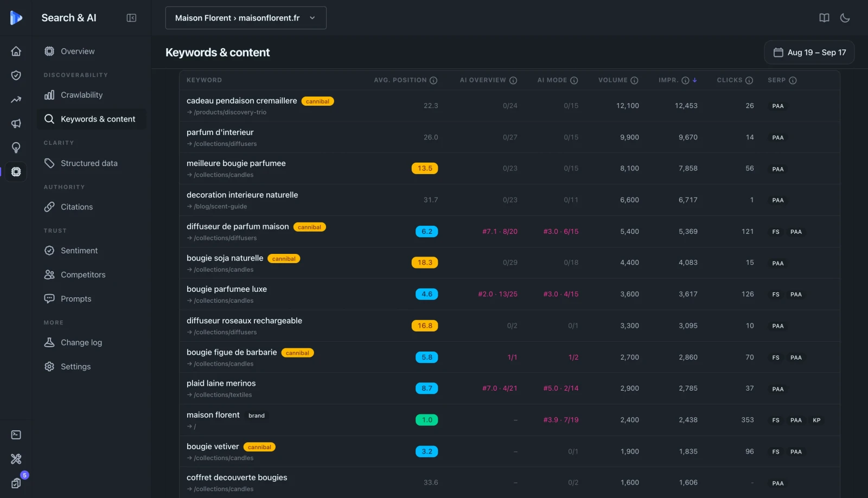Select keyword cadeau pendaison cremaillere
868x498 pixels.
[x=241, y=101]
